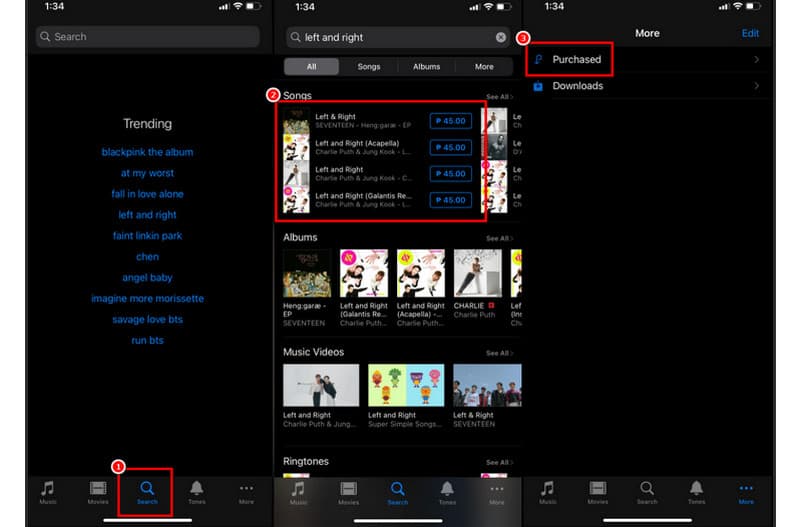This screenshot has height=527, width=800.
Task: Tap More dots tab in right screen
Action: (x=746, y=492)
